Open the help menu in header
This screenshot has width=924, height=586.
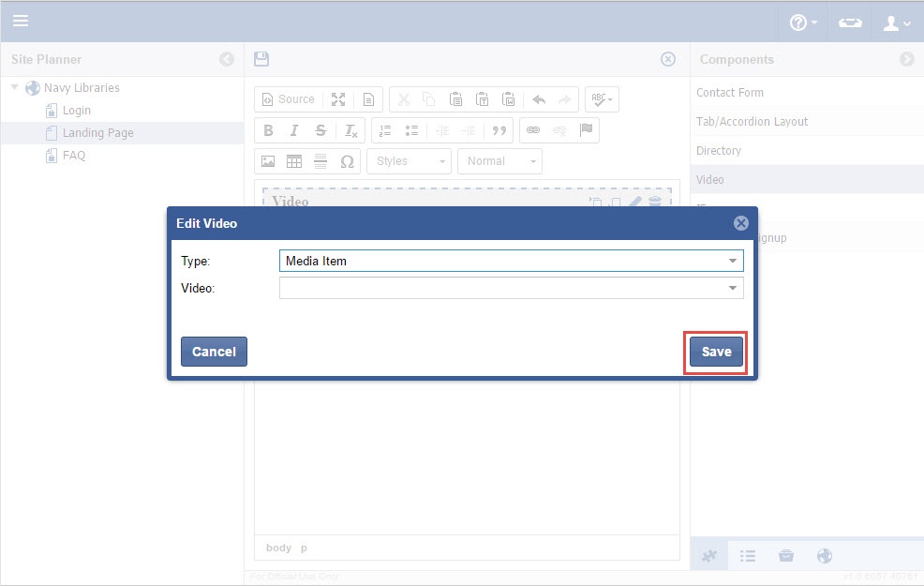(x=803, y=23)
